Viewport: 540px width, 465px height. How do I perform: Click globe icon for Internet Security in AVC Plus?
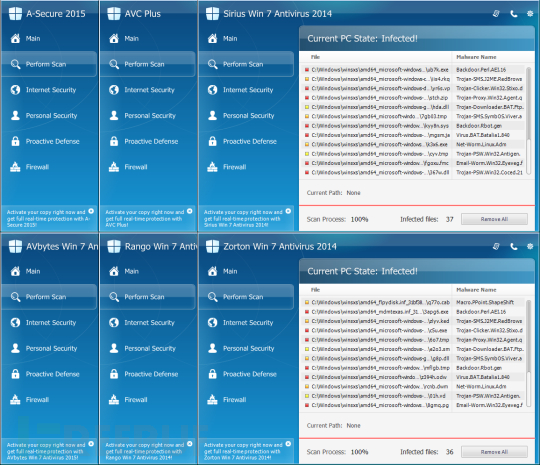click(114, 90)
